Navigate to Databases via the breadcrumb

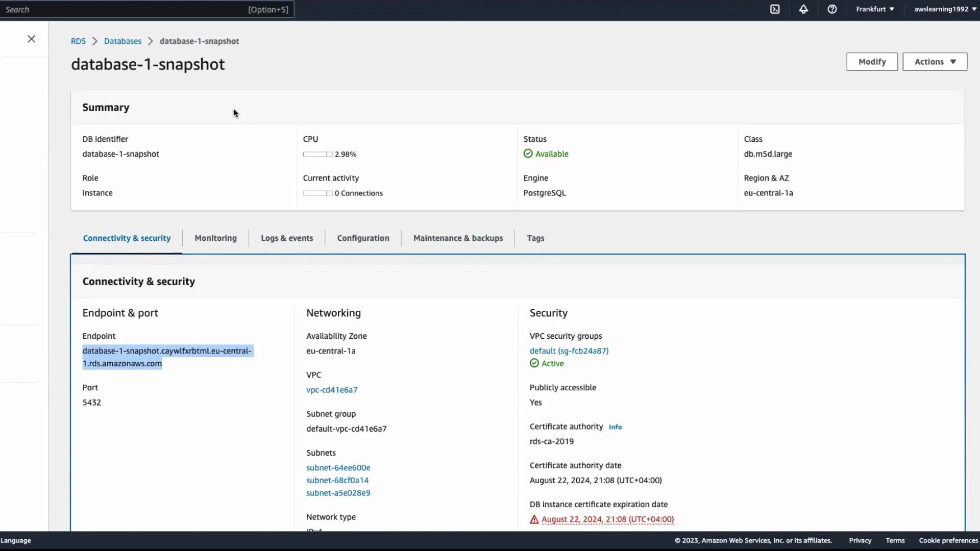pos(122,41)
